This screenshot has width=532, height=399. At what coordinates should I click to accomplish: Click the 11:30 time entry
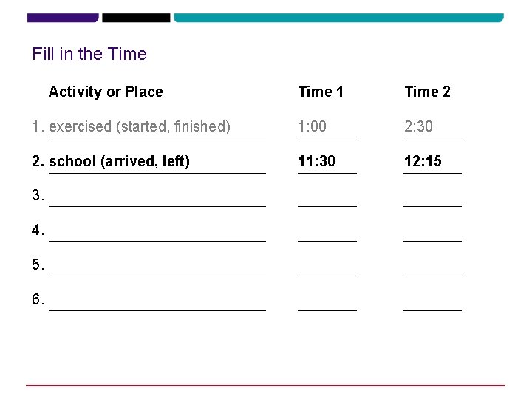pos(316,161)
